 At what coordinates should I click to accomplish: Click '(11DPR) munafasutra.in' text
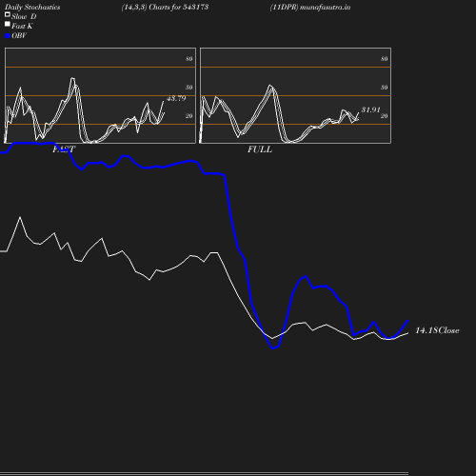coord(310,8)
